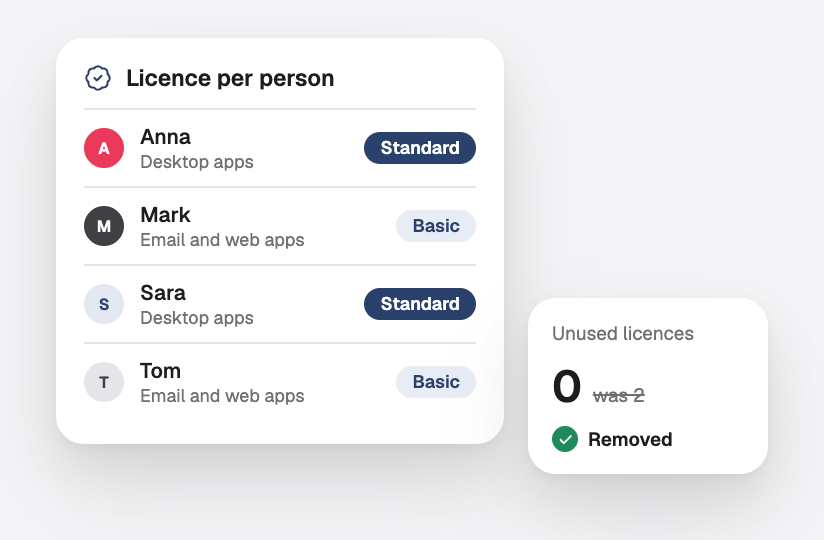Click the name Sara
Image resolution: width=824 pixels, height=540 pixels.
(163, 293)
